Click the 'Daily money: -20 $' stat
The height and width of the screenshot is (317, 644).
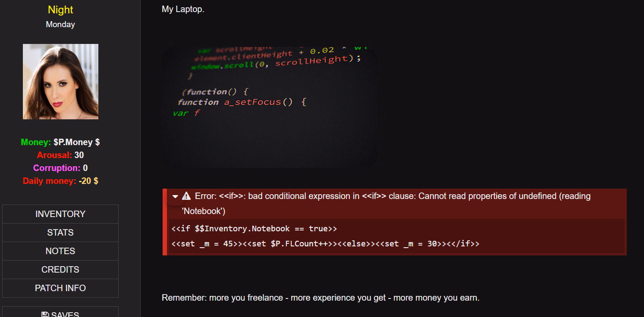[60, 181]
